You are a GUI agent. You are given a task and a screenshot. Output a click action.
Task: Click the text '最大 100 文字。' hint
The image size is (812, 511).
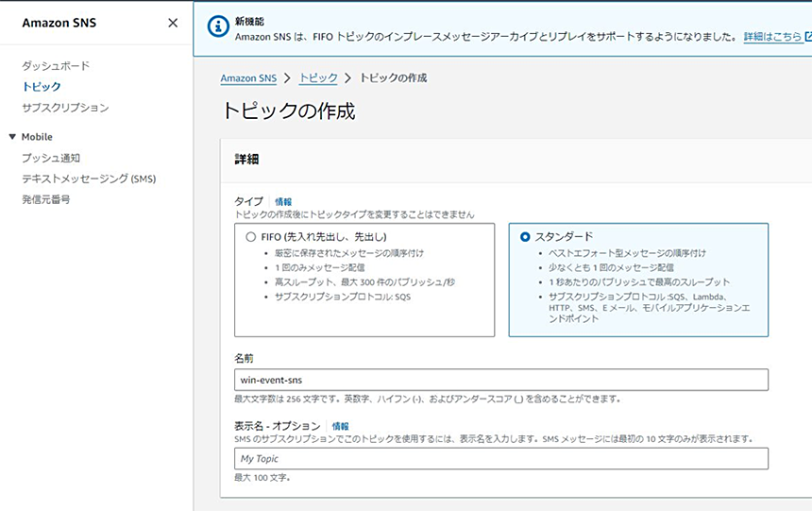coord(262,478)
